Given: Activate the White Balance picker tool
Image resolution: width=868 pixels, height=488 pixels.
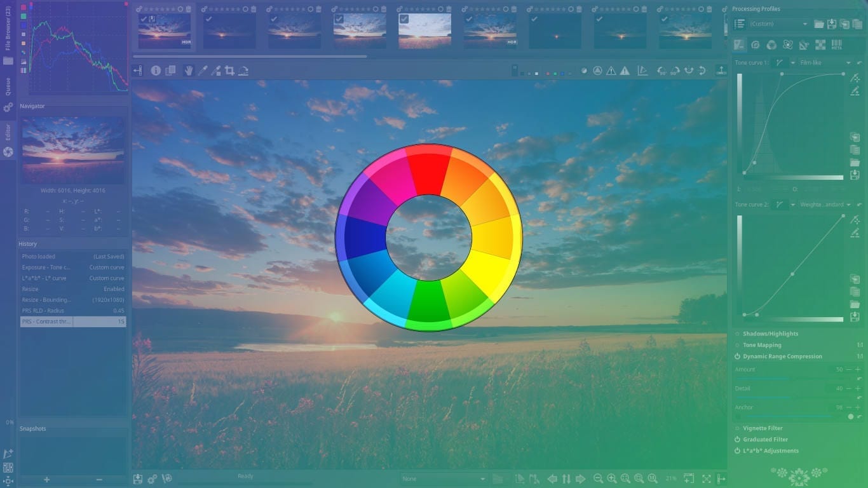Looking at the screenshot, I should point(203,71).
